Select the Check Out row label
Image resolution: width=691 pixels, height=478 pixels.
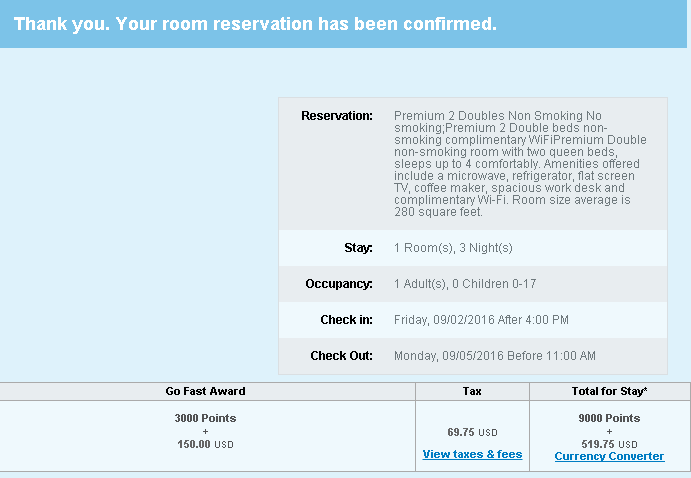(x=341, y=356)
